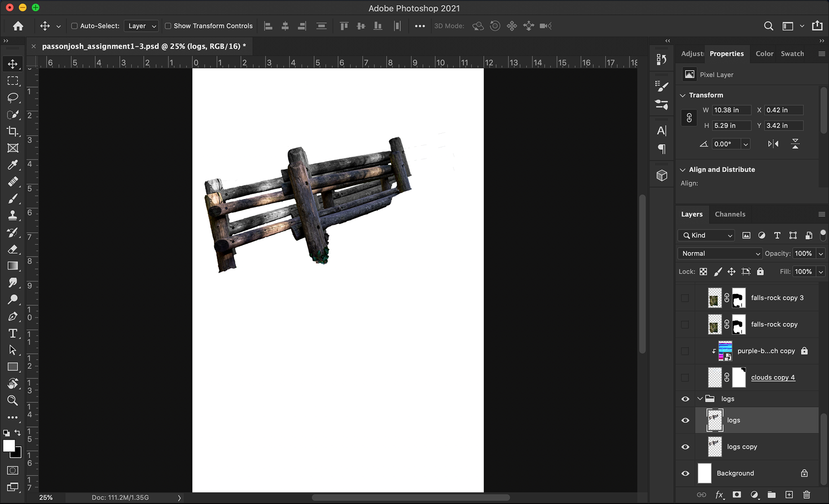Switch to the Channels tab
Screen dimensions: 829x504
730,214
